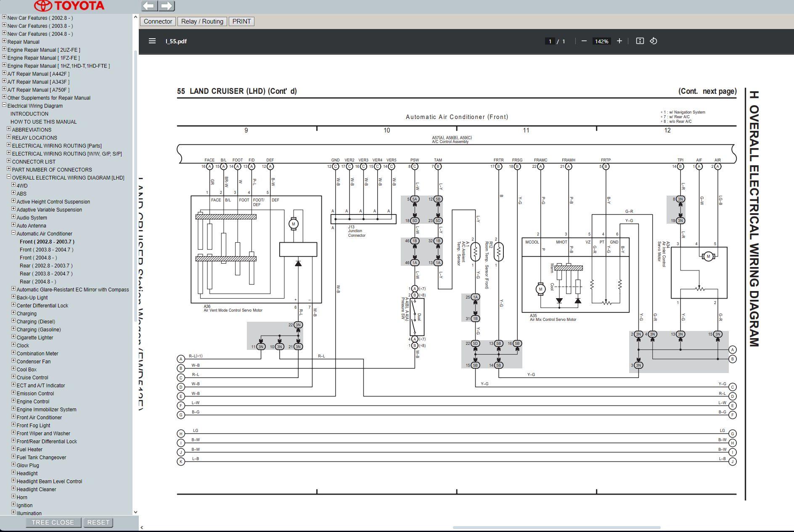
Task: Click the fit to page icon
Action: coord(640,41)
